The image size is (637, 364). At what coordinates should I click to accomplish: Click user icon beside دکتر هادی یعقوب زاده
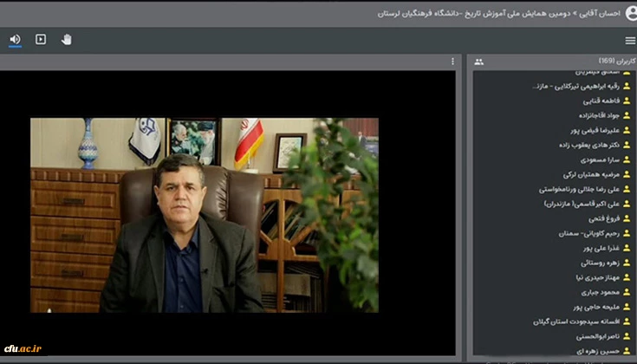click(626, 145)
